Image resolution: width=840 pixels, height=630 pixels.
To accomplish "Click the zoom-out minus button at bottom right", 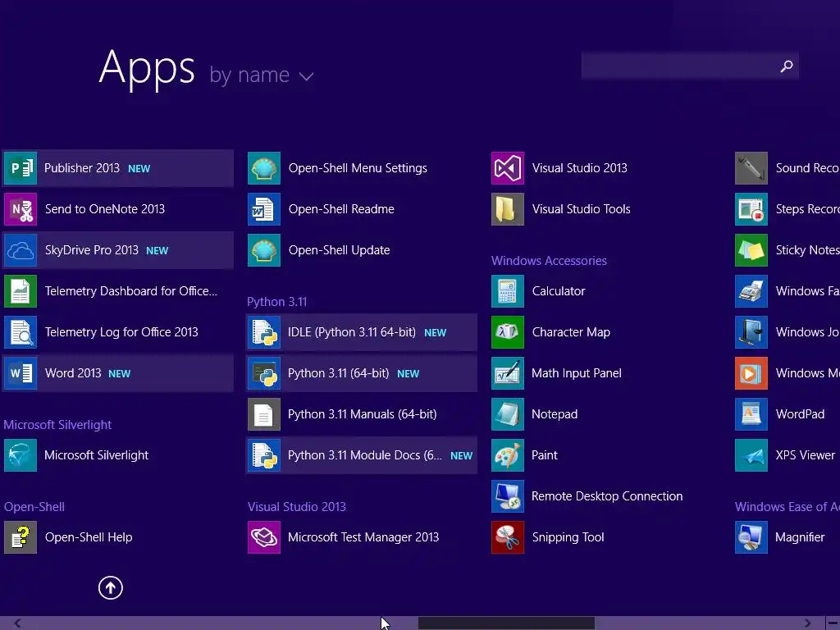I will point(833,623).
